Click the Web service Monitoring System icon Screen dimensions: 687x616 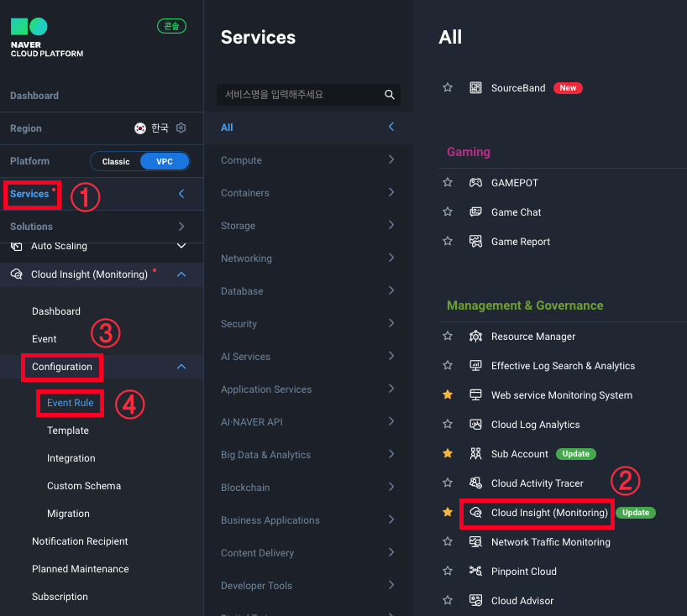coord(475,395)
